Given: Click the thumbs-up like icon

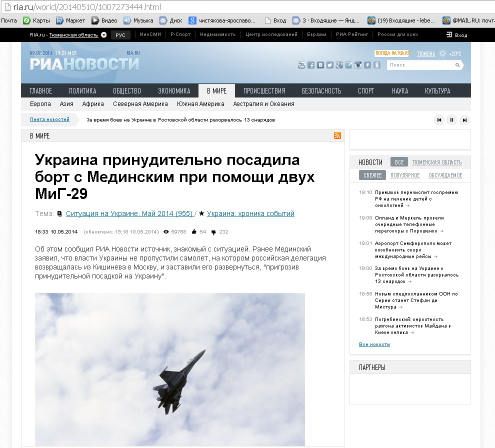Looking at the screenshot, I should (x=194, y=231).
